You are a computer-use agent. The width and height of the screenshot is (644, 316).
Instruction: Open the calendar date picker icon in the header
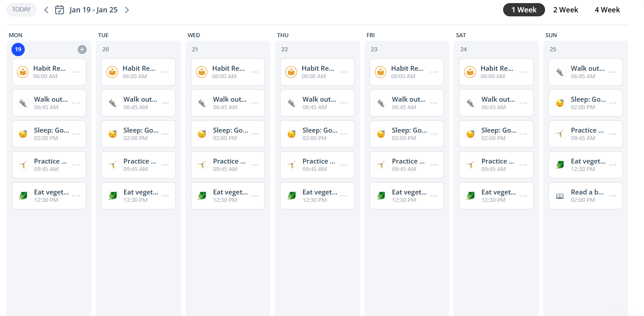(x=60, y=9)
